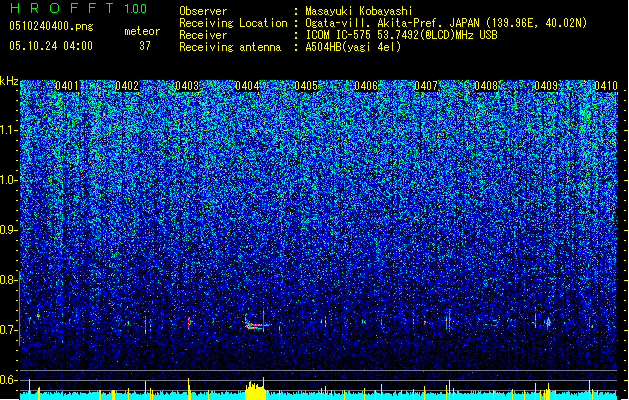
Task: Click the 0.7 kHz axis tick label
Action: point(9,330)
